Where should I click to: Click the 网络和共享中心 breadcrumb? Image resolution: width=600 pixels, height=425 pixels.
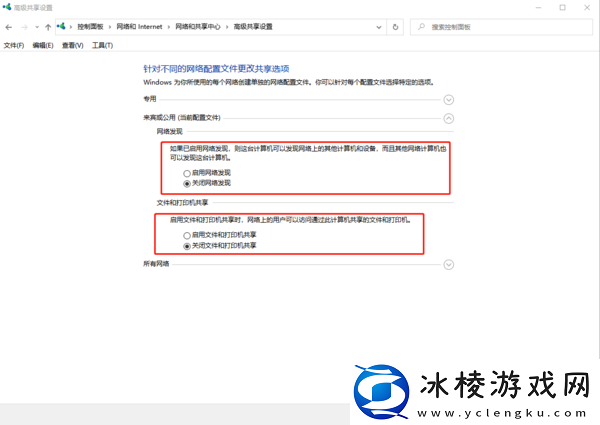(198, 27)
